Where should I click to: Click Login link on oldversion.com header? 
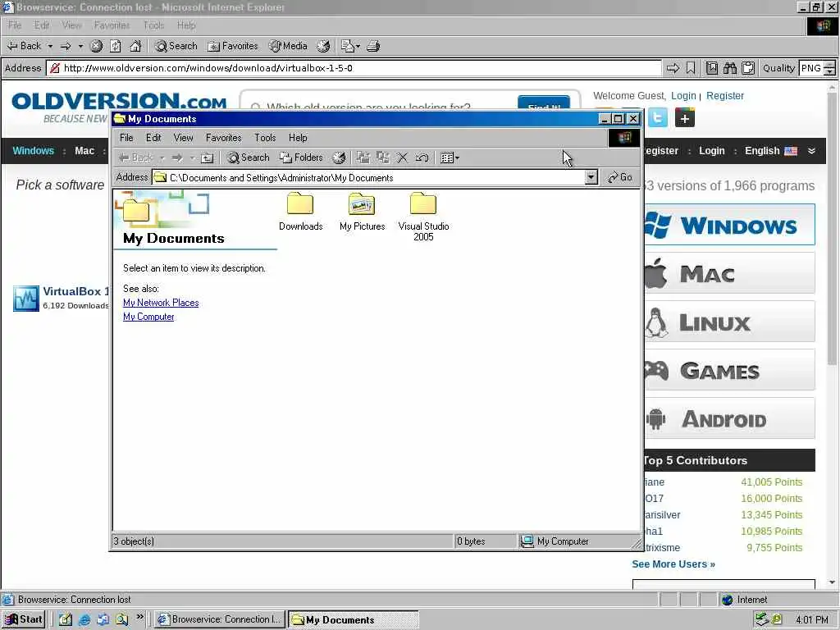click(x=683, y=96)
